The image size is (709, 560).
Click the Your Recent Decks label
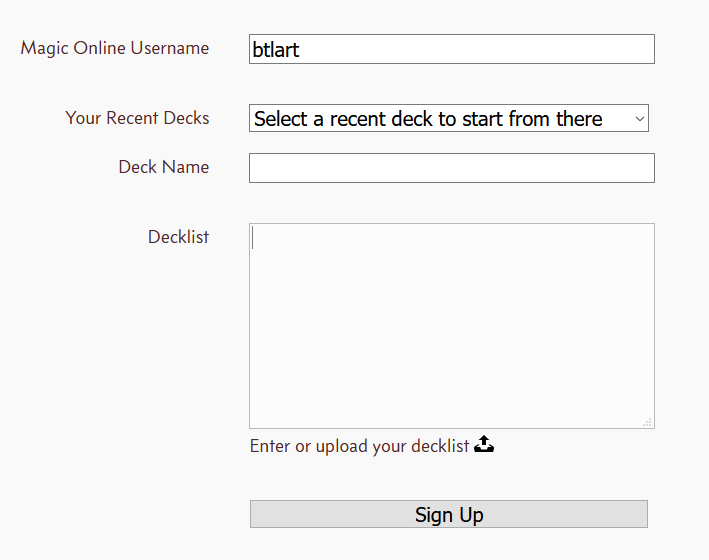137,118
